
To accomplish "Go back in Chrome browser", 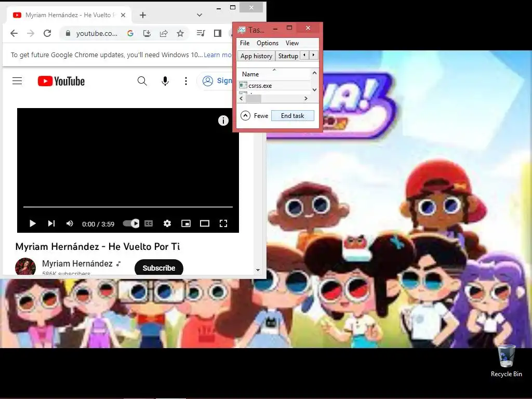I will point(14,33).
